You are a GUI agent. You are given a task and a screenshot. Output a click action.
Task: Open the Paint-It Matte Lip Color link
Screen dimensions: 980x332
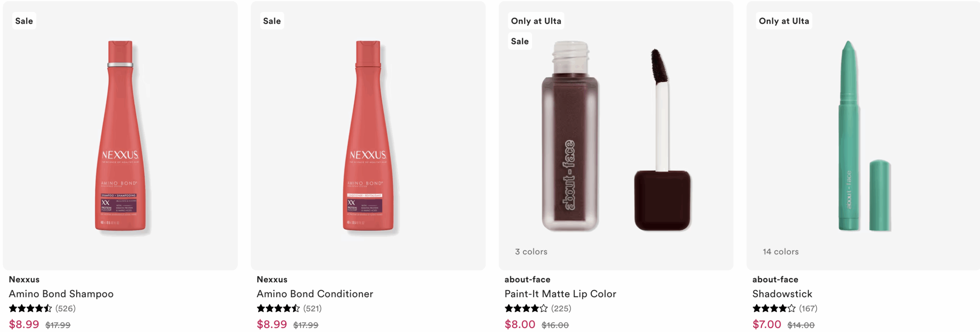(560, 294)
